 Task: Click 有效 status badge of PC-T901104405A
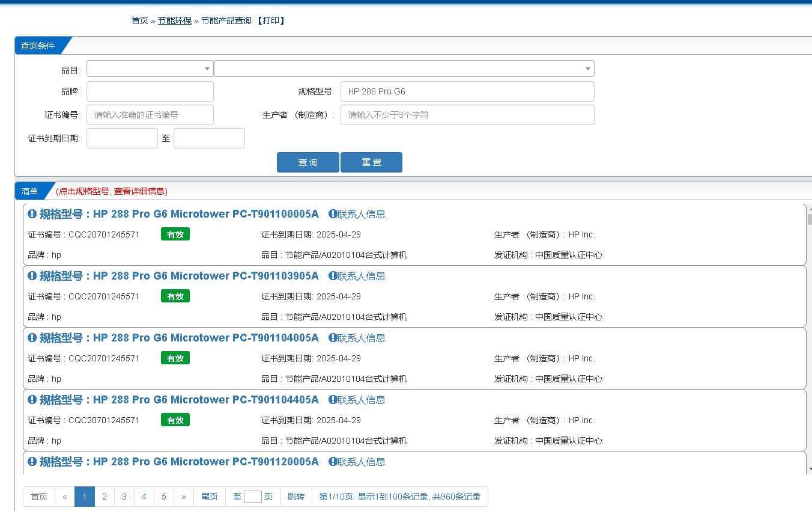[175, 420]
